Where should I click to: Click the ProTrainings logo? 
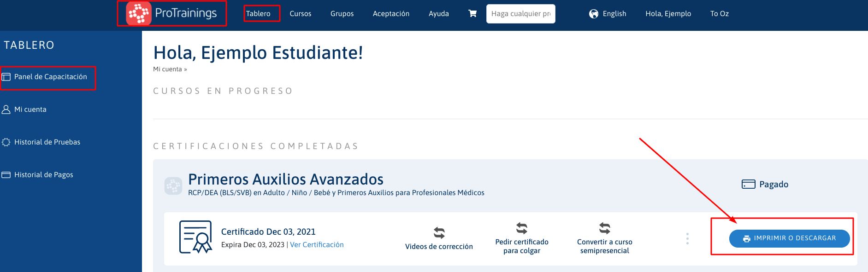tap(171, 13)
